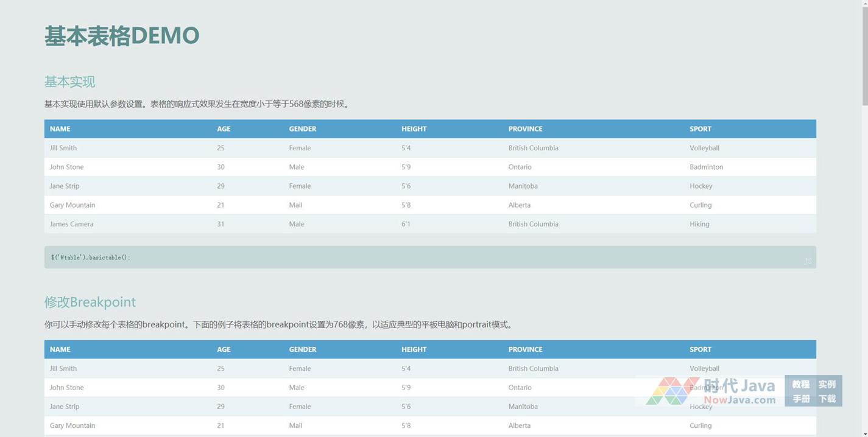
Task: Click the basictable code snippet text
Action: point(90,257)
